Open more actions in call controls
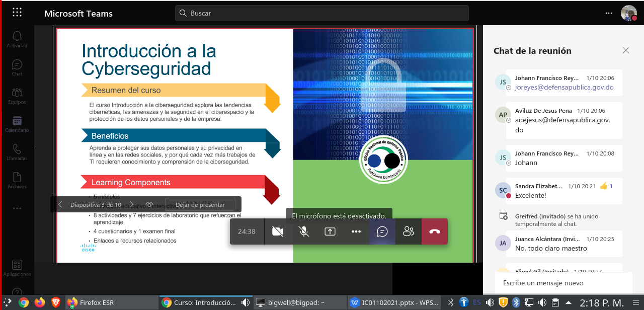 tap(356, 231)
